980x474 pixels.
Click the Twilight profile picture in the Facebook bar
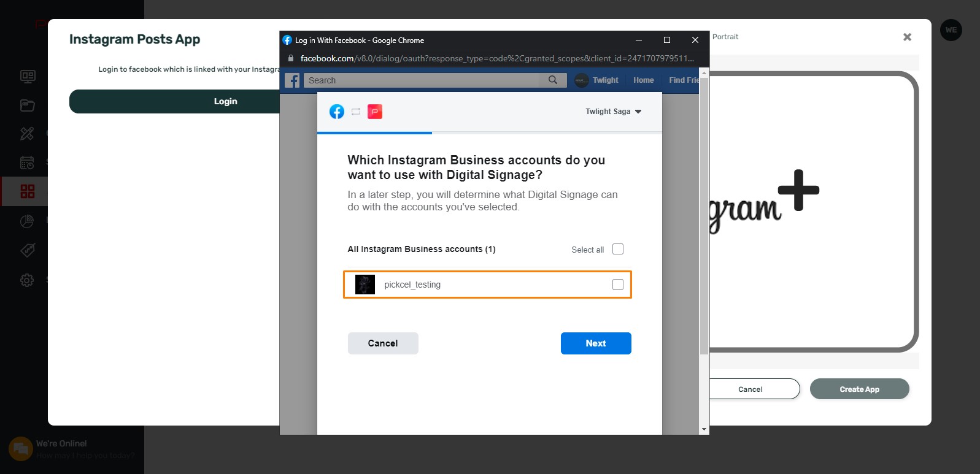(582, 80)
